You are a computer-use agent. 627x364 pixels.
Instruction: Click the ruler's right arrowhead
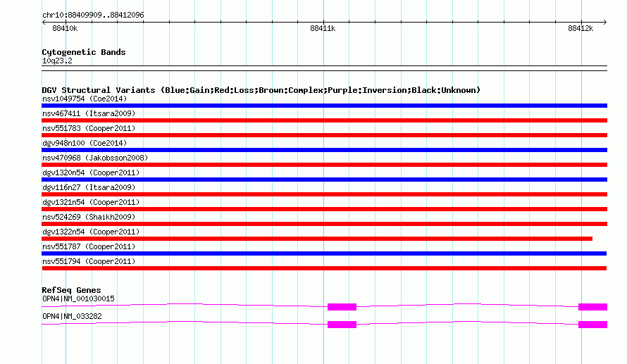[x=605, y=23]
